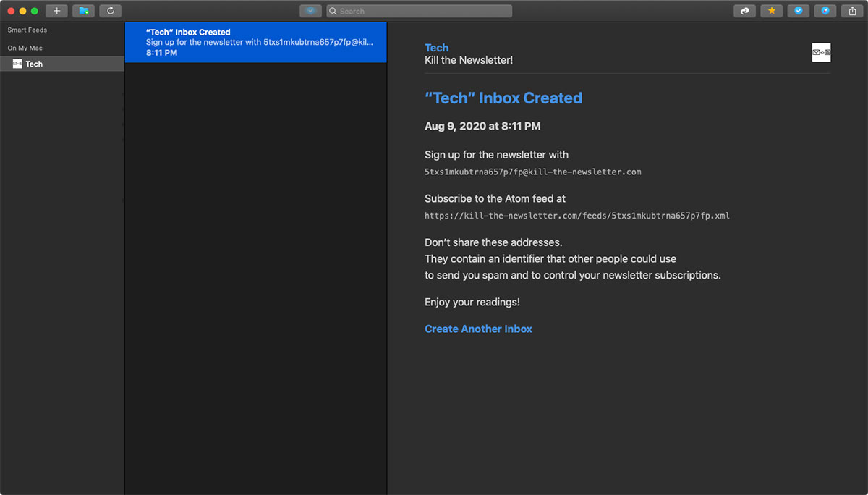
Task: Click the plus button to add a feed
Action: [56, 11]
